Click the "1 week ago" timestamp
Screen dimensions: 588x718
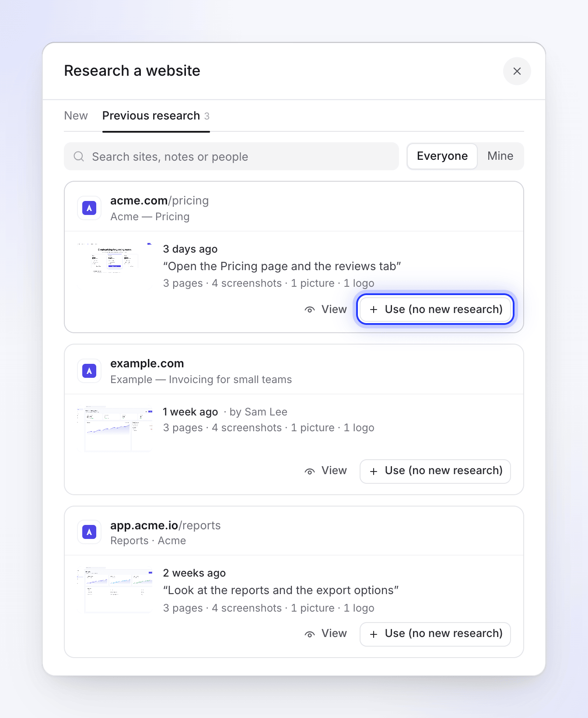pyautogui.click(x=190, y=412)
